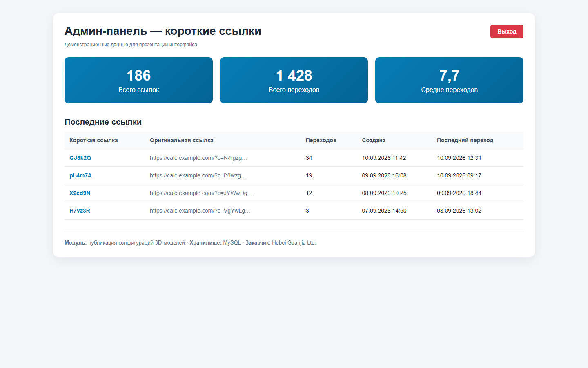Select original URL ending with VgYwLg…
The height and width of the screenshot is (368, 588).
200,211
